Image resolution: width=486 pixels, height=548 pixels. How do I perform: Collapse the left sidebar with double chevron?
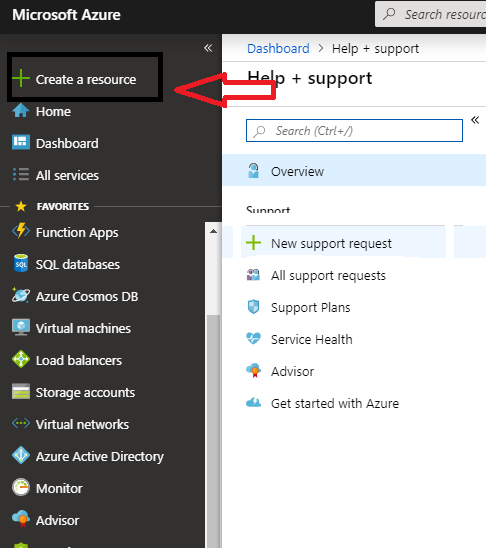208,48
